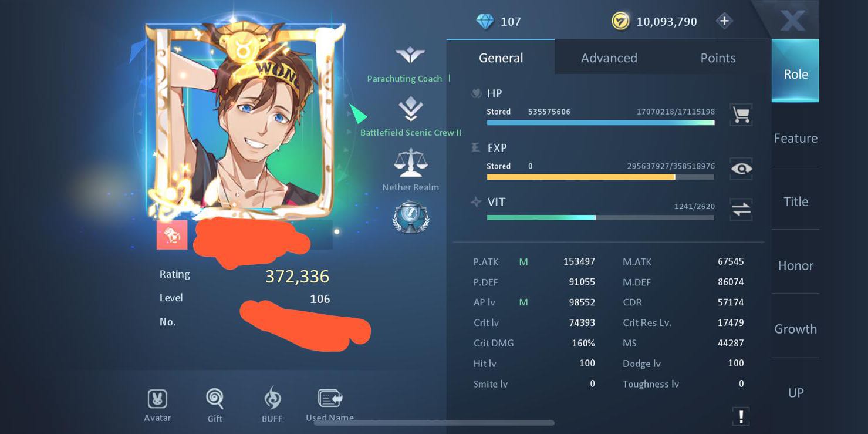
Task: Open the Honor side menu
Action: [795, 266]
